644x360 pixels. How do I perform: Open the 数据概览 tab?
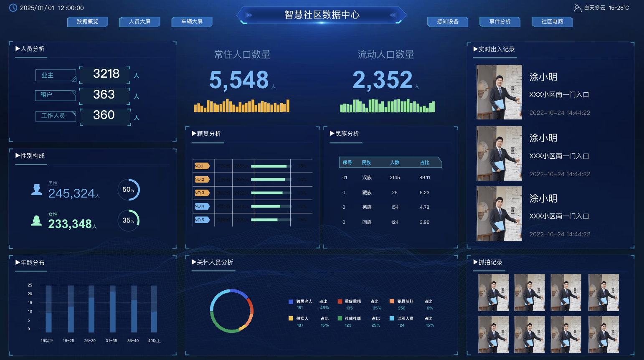click(x=88, y=22)
